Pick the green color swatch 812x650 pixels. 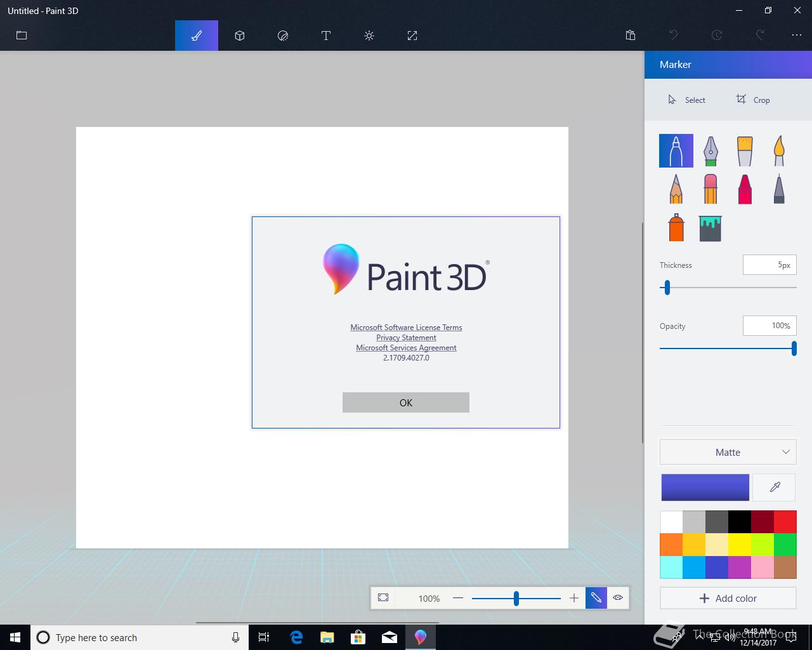[785, 545]
